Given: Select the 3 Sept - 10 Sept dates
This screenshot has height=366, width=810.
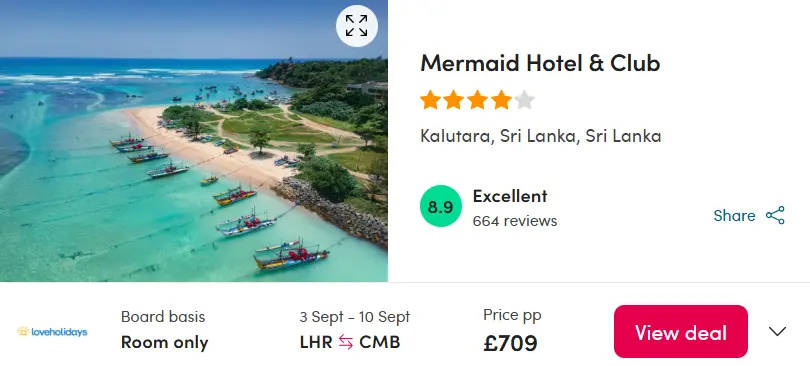Looking at the screenshot, I should click(354, 316).
